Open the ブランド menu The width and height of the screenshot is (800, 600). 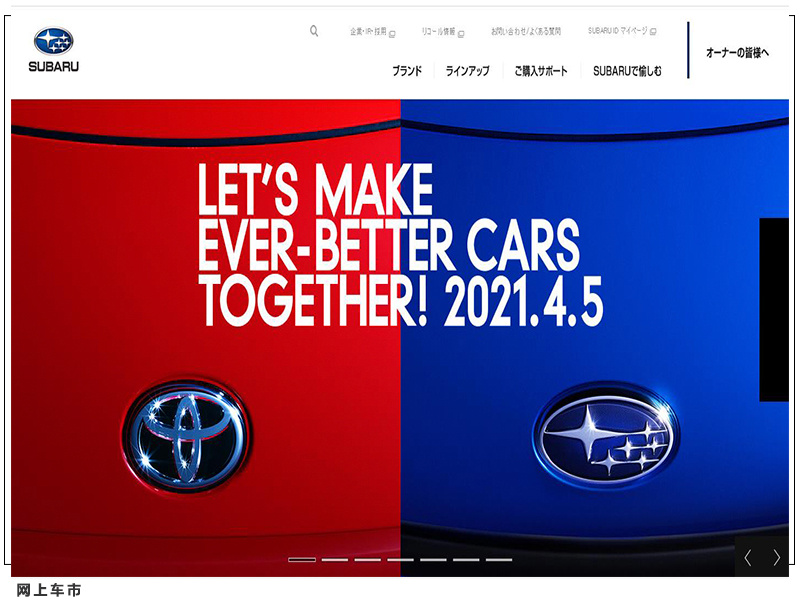point(407,71)
